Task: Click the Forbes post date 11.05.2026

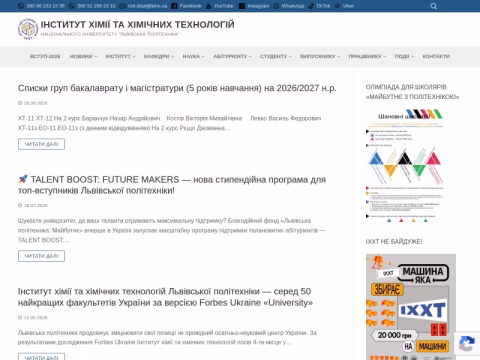Action: pos(36,317)
